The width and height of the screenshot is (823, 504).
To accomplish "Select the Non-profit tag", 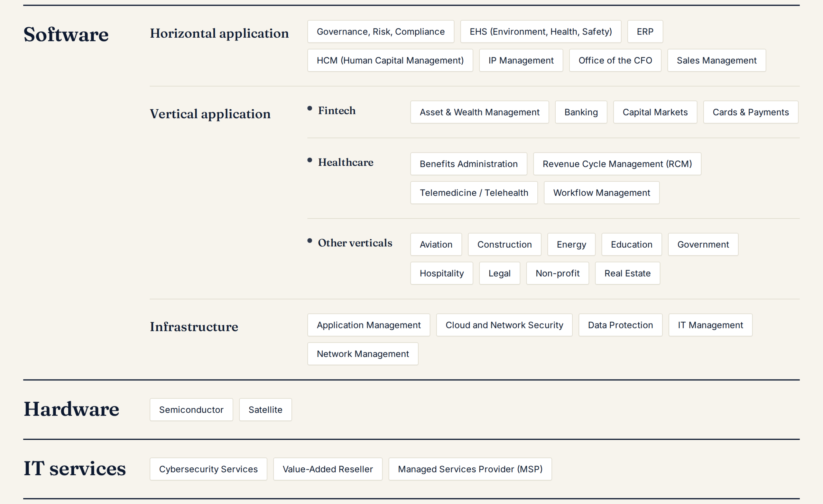I will [558, 273].
